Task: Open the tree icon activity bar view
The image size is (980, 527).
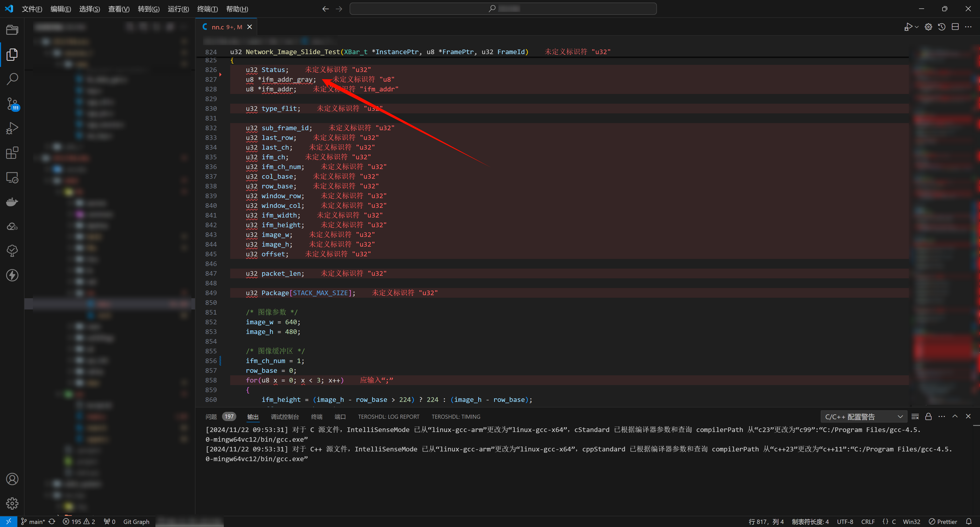Action: tap(12, 250)
